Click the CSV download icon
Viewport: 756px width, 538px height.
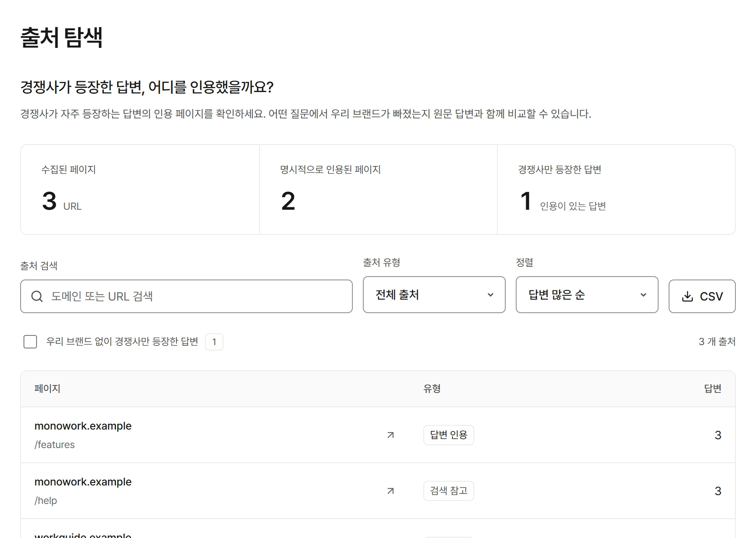point(688,296)
